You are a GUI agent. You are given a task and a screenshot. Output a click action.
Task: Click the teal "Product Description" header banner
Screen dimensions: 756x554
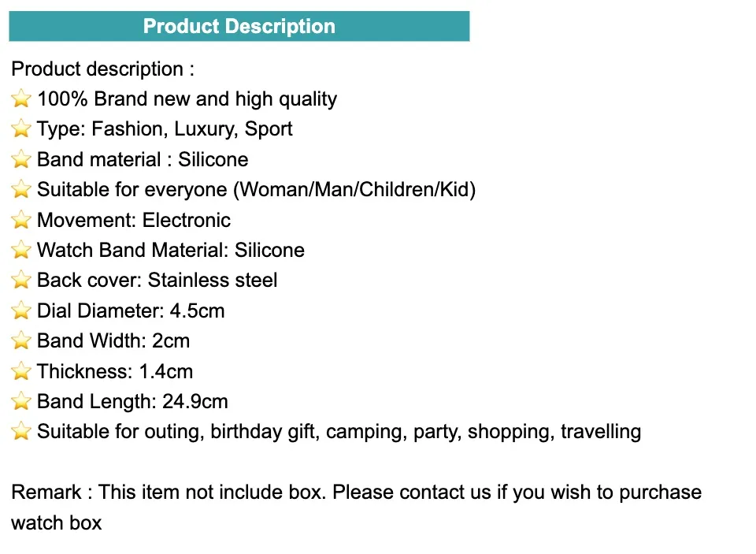239,26
